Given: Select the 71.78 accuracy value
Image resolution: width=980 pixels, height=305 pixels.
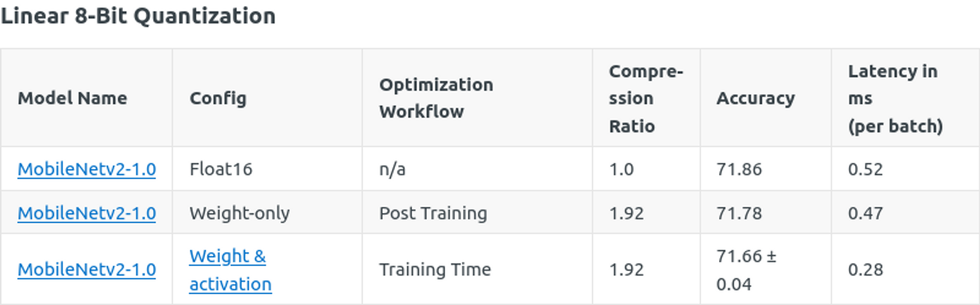Looking at the screenshot, I should 739,213.
